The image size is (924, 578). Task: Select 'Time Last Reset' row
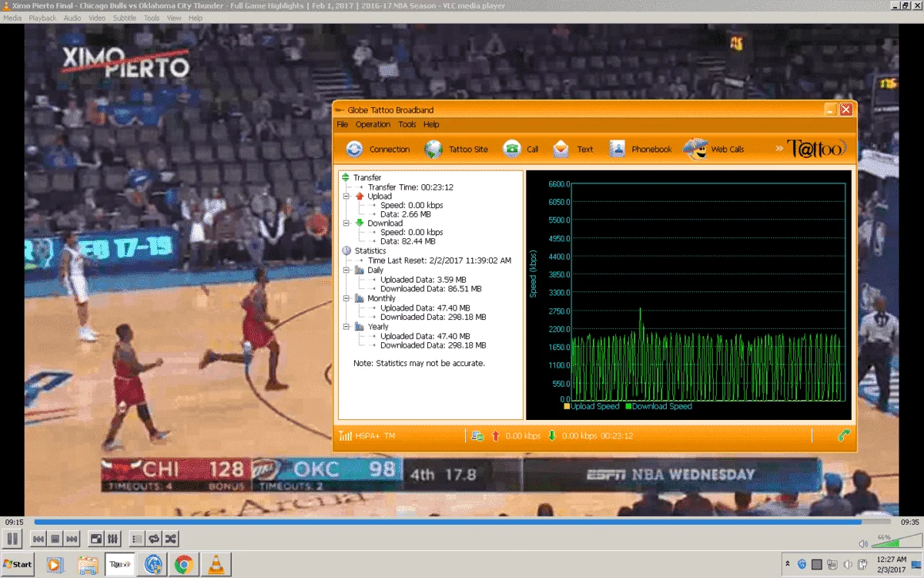click(x=440, y=260)
